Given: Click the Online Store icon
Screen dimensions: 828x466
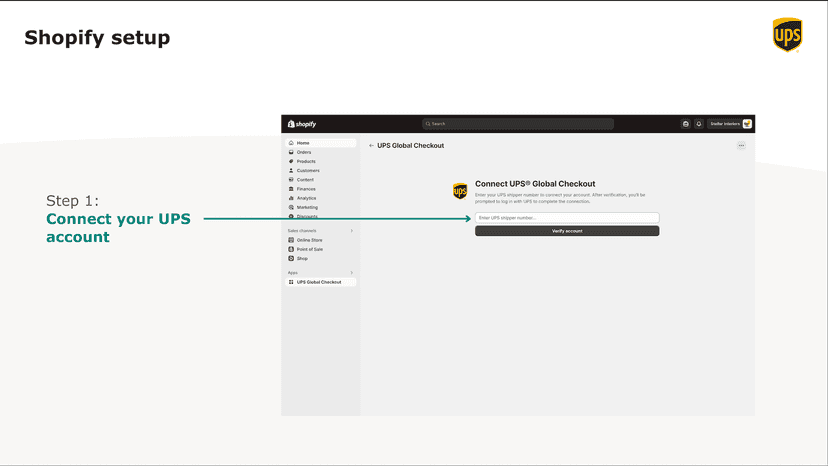Looking at the screenshot, I should pyautogui.click(x=291, y=240).
